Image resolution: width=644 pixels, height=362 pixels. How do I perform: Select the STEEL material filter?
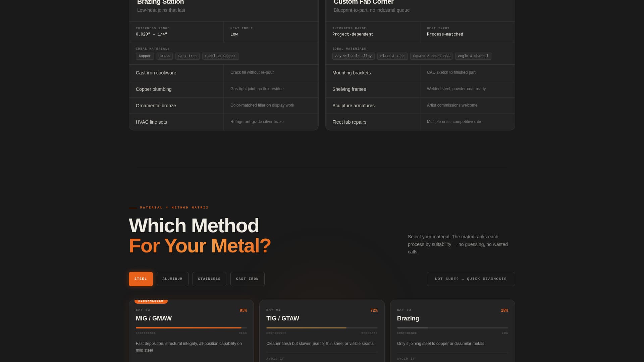tap(141, 279)
